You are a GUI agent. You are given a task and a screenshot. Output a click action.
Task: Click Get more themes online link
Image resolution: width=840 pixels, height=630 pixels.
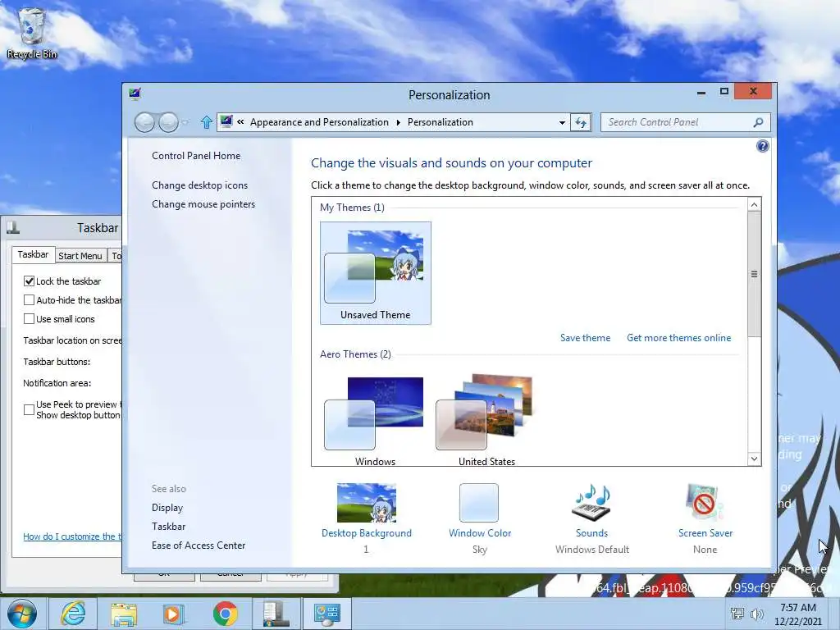pos(678,337)
